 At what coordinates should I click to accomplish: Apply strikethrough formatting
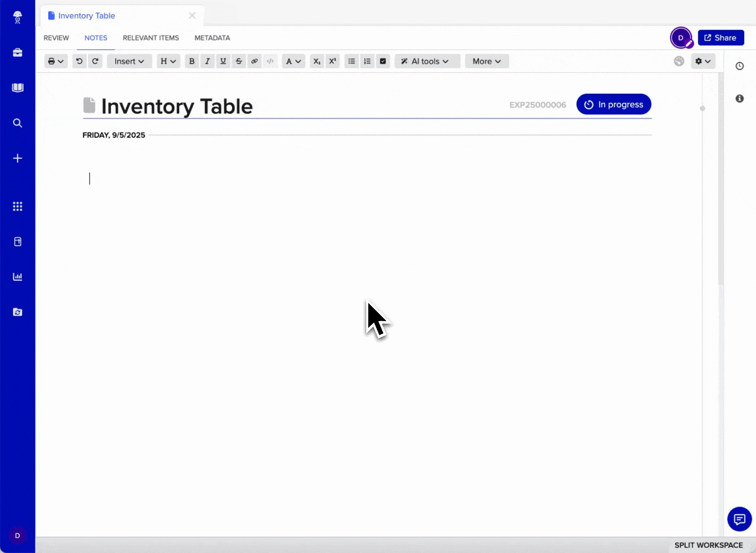(239, 61)
